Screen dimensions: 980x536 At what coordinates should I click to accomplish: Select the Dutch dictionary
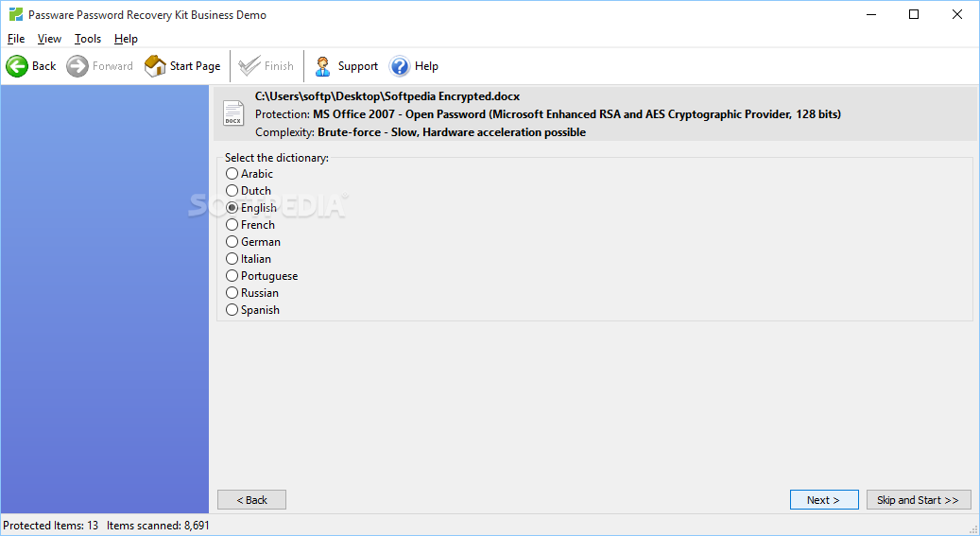(x=249, y=191)
